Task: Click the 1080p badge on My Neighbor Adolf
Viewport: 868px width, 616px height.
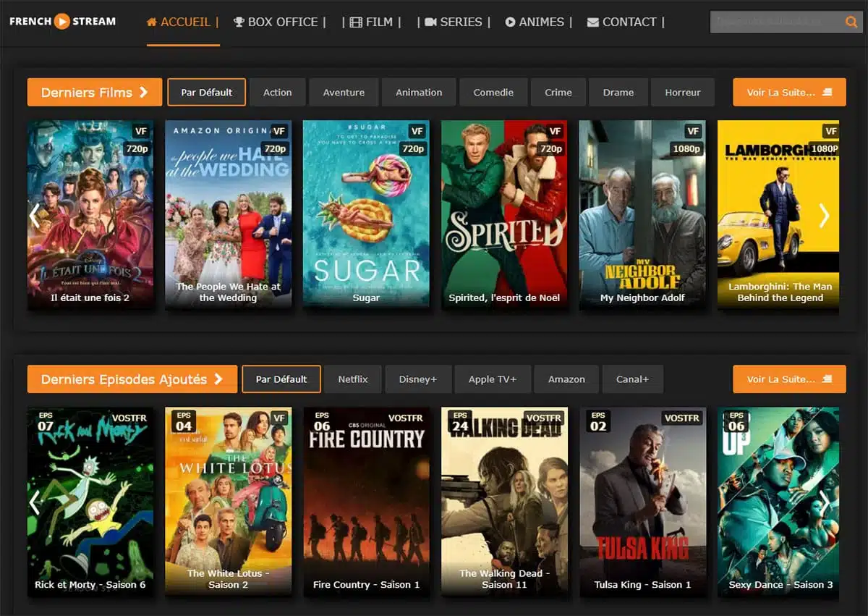Action: (686, 148)
